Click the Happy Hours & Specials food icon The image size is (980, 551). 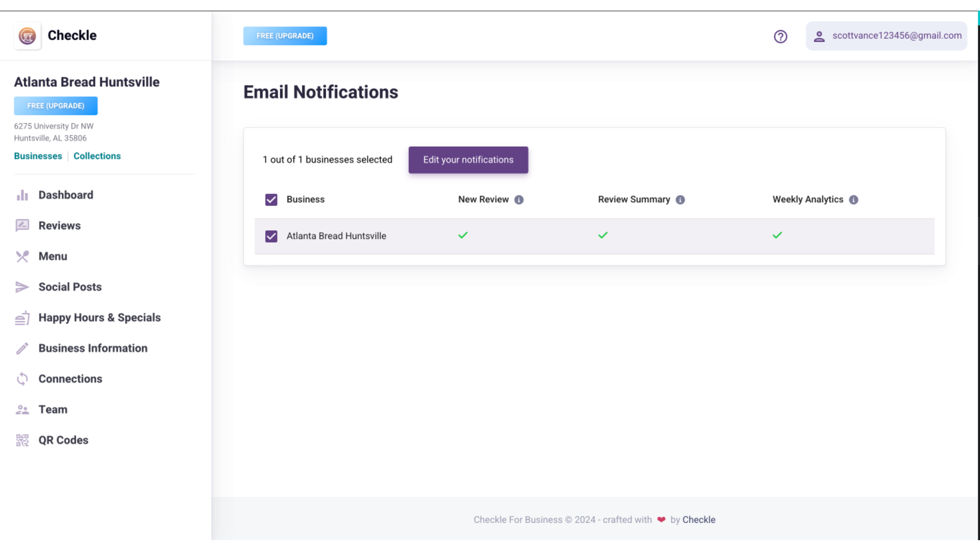click(x=22, y=318)
